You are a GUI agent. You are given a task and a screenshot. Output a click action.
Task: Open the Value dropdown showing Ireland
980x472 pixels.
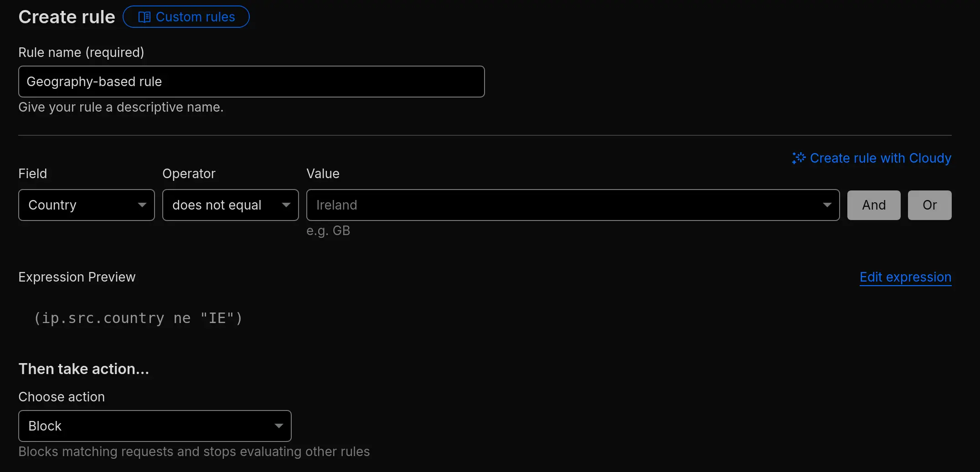click(x=573, y=205)
